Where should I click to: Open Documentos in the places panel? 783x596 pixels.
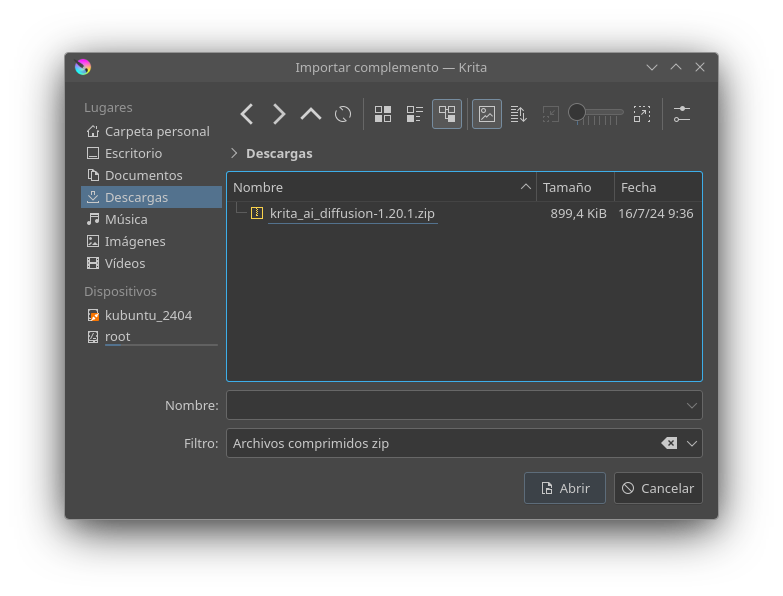coord(151,175)
